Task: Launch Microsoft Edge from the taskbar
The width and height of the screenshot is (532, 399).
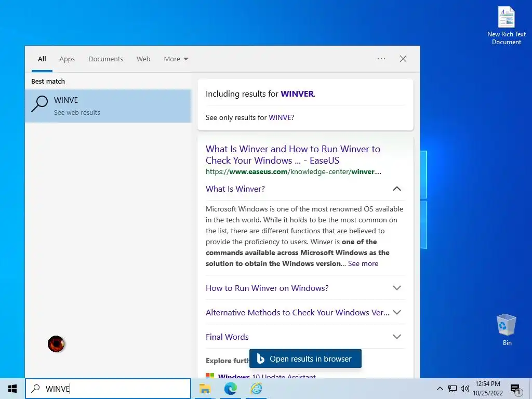Action: click(230, 389)
